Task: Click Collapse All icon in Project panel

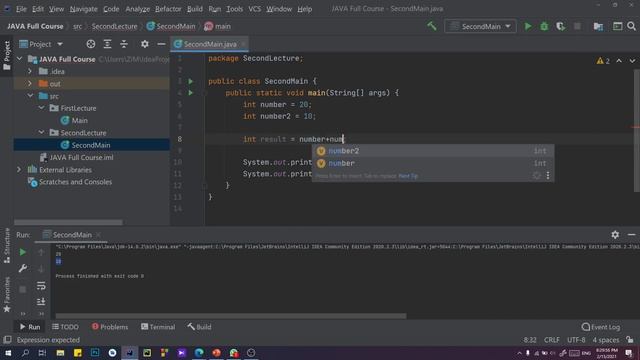Action: [x=124, y=44]
